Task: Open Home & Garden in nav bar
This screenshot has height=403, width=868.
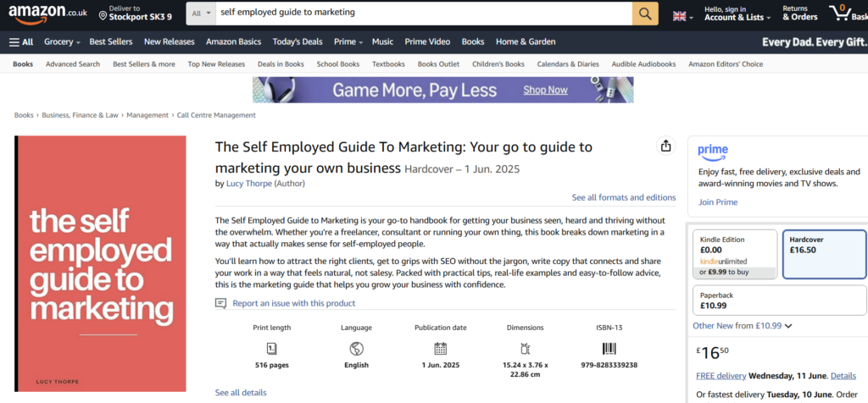Action: pyautogui.click(x=526, y=42)
